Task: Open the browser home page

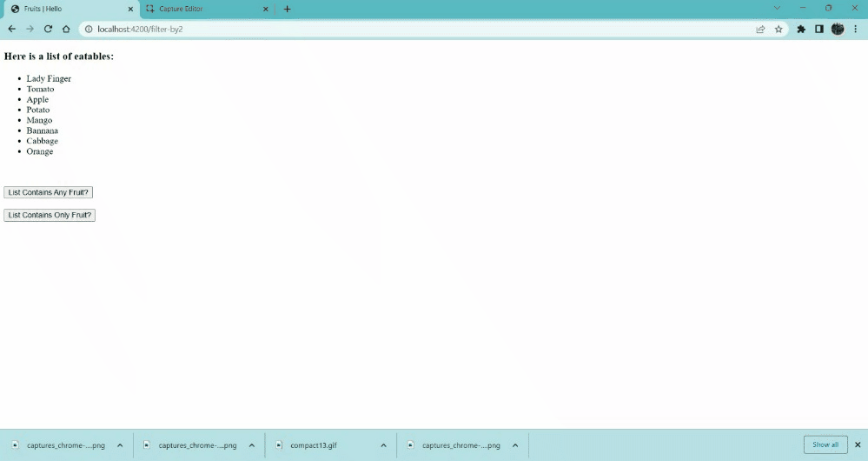Action: (66, 29)
